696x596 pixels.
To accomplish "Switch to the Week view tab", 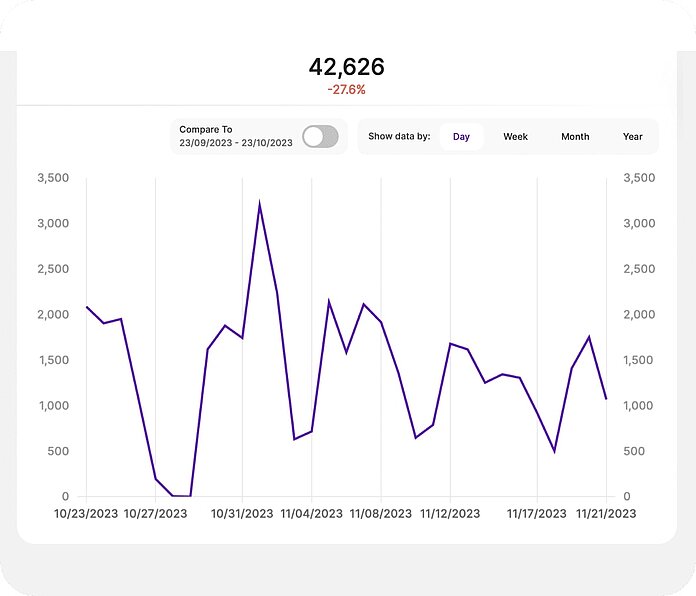I will [x=515, y=137].
